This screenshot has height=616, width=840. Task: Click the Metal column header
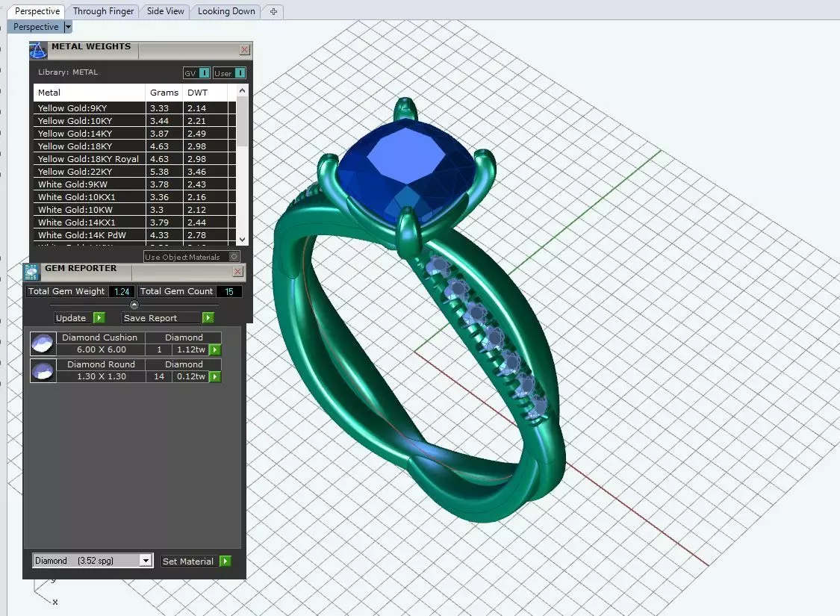coord(90,93)
